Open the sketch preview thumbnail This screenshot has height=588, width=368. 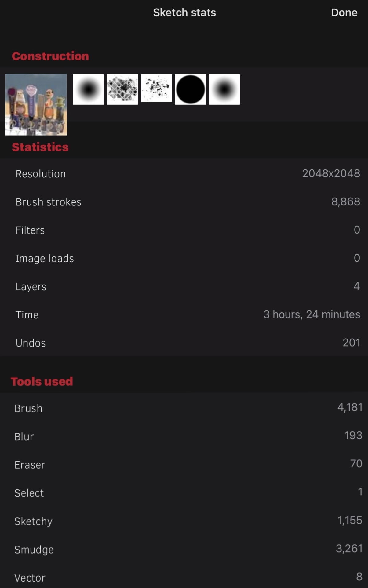36,104
